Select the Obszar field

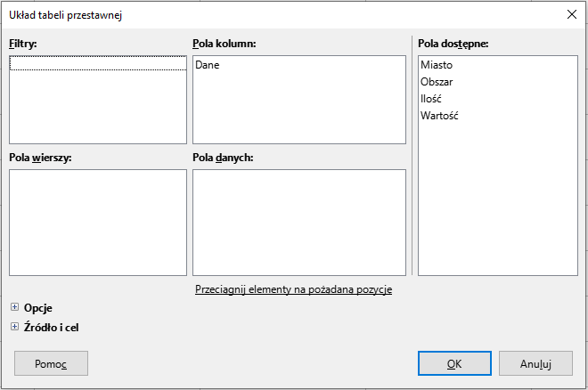(x=437, y=82)
